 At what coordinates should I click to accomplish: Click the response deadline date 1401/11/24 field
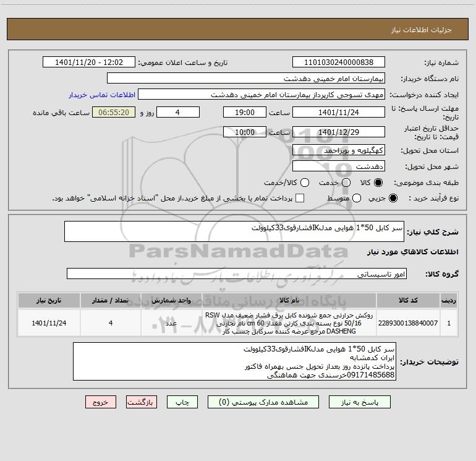click(x=339, y=112)
